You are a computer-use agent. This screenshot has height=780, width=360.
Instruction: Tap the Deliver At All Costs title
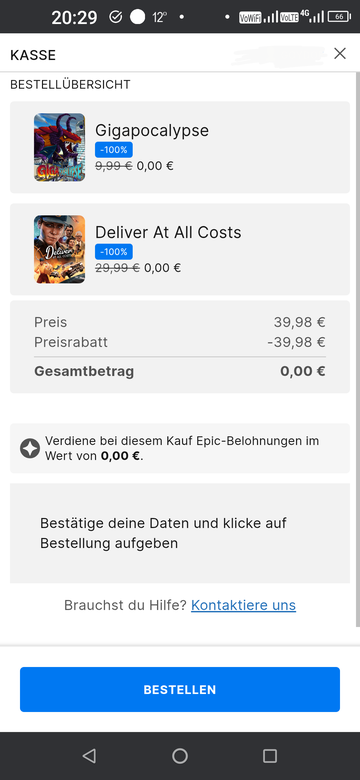pos(168,232)
